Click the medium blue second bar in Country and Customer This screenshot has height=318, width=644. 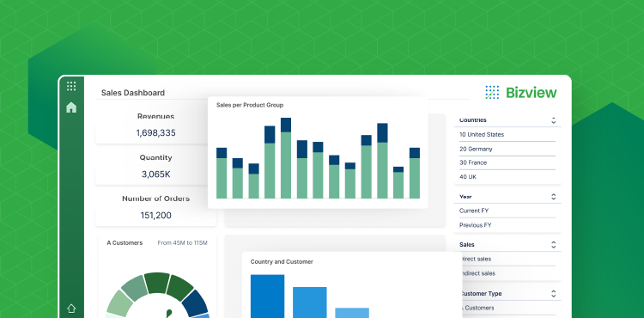click(x=310, y=303)
